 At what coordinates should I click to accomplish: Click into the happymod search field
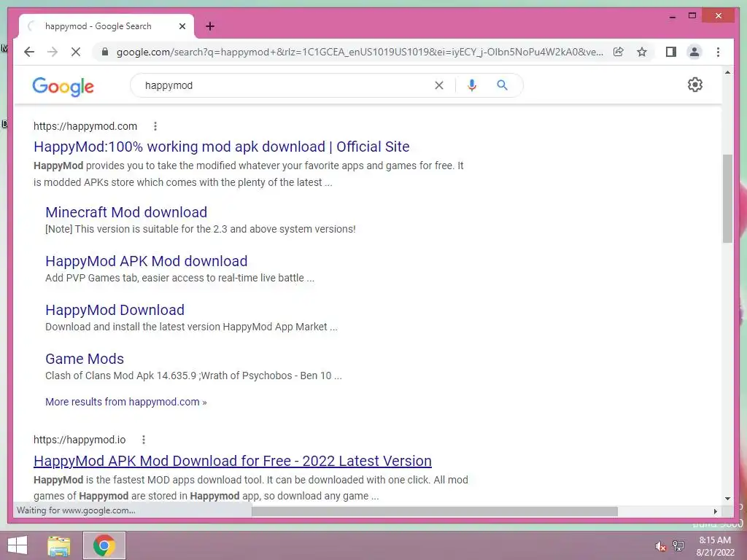tap(286, 85)
